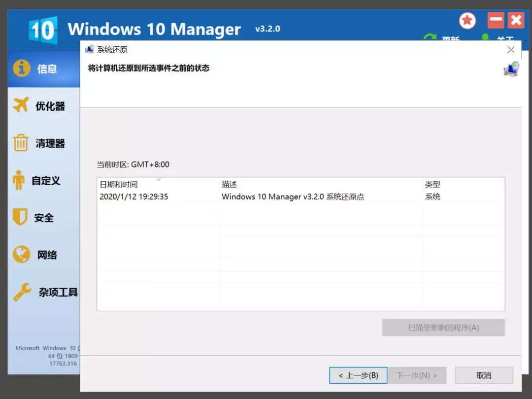532x399 pixels.
Task: Close the 系统还原 dialog
Action: tap(511, 50)
